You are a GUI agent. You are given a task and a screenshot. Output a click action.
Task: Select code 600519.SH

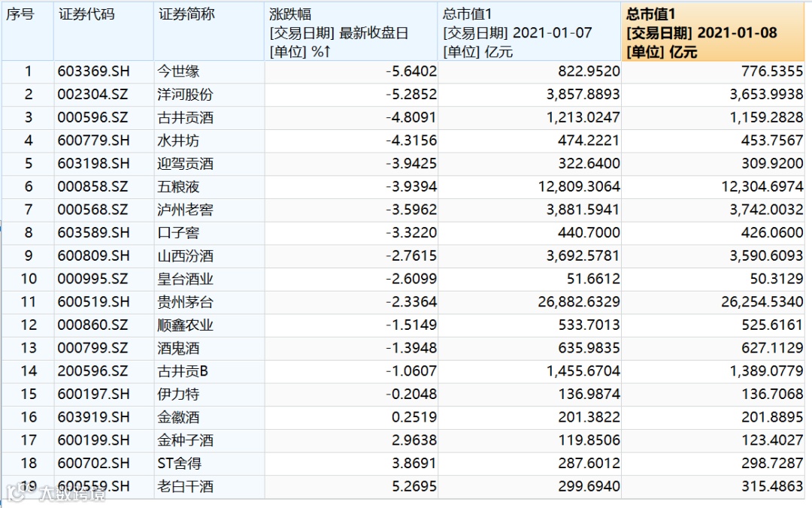[94, 302]
